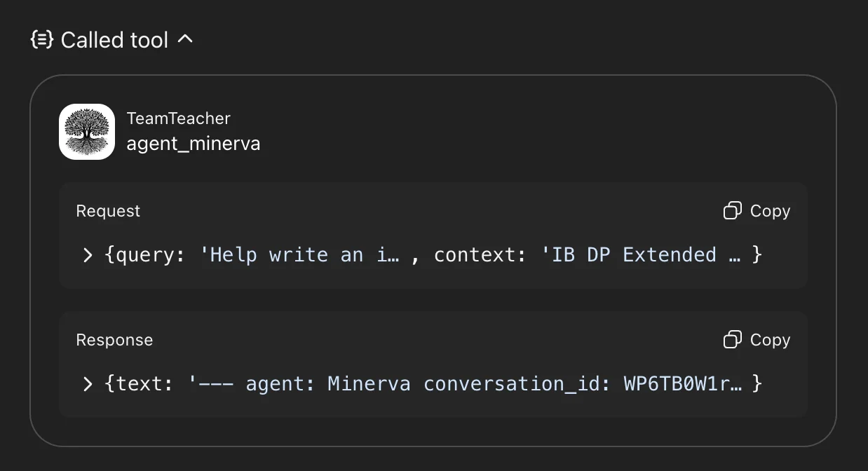
Task: Click the TeamTeacher tree logo thumbnail
Action: pyautogui.click(x=87, y=132)
